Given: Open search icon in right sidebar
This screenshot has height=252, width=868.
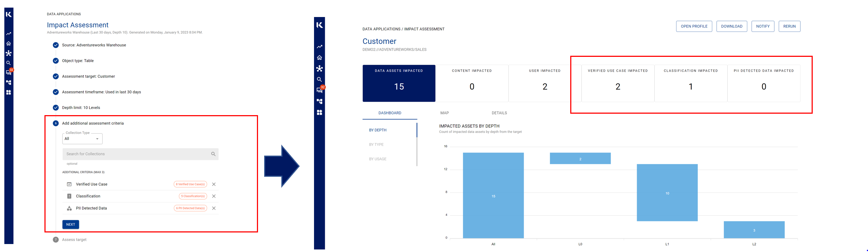Looking at the screenshot, I should point(319,79).
